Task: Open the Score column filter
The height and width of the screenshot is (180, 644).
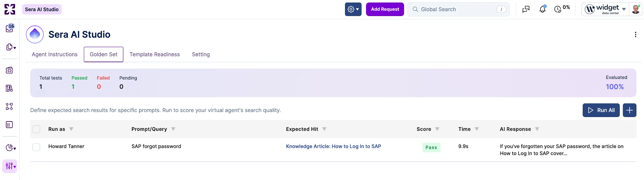Action: click(x=437, y=129)
